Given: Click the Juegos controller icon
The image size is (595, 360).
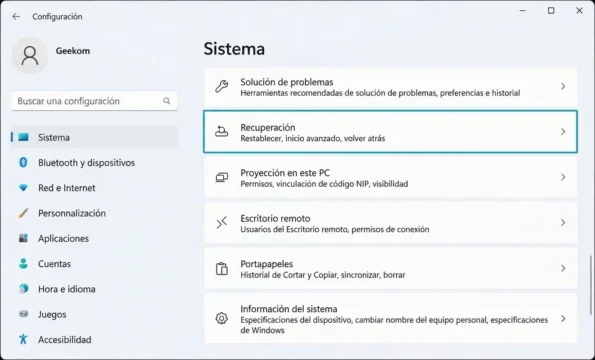Looking at the screenshot, I should pyautogui.click(x=24, y=314).
